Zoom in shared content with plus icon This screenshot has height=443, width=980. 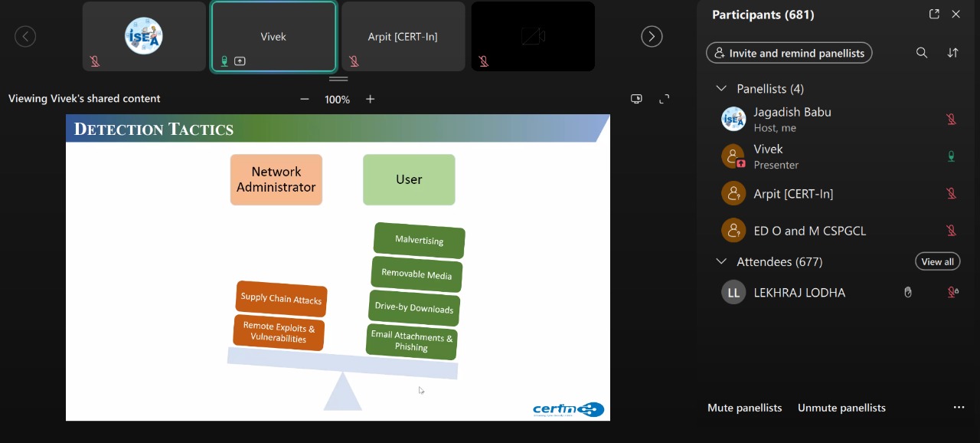pos(371,99)
